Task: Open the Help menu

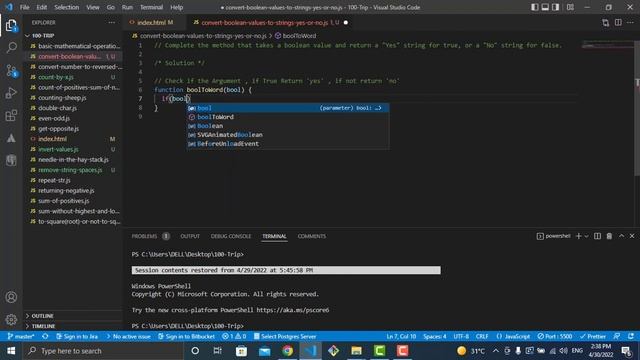Action: tap(176, 7)
